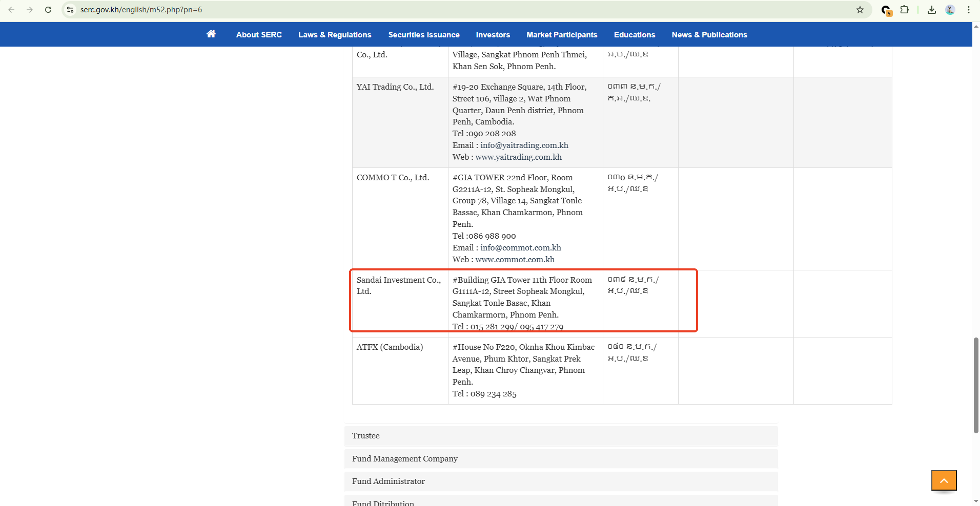The height and width of the screenshot is (506, 980).
Task: Click the browser forward arrow
Action: (30, 10)
